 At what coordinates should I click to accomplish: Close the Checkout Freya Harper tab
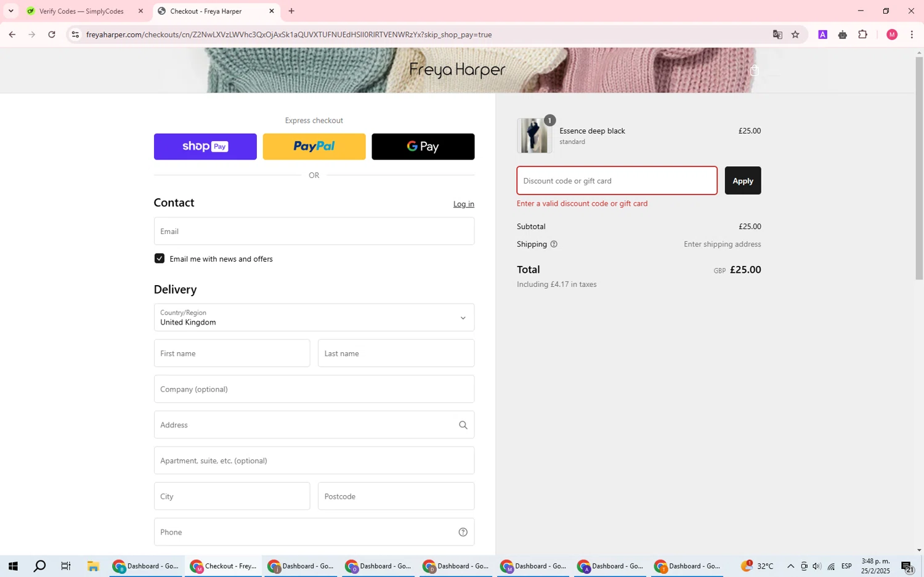272,11
